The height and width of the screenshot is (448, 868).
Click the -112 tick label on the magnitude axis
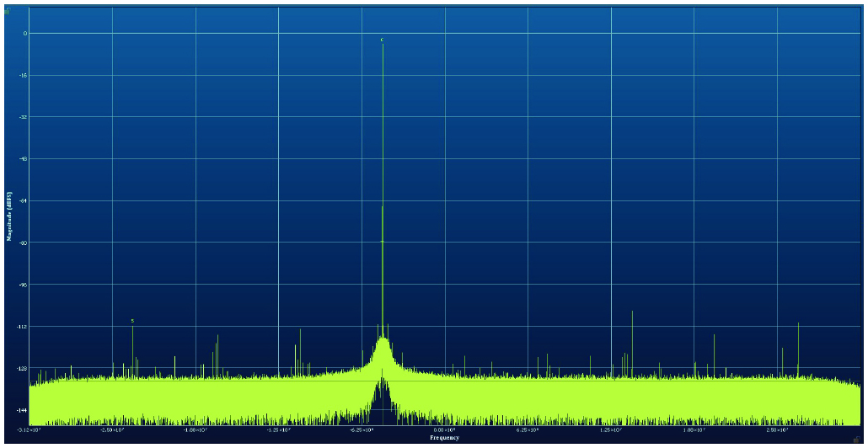(23, 326)
